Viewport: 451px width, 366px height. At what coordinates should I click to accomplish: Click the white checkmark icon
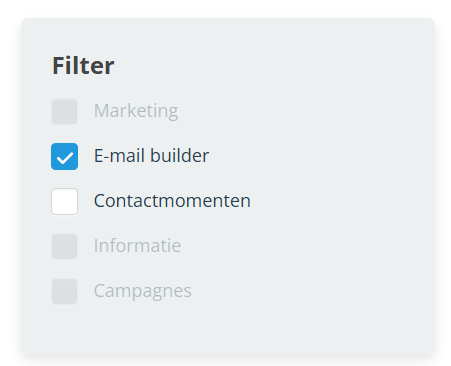click(65, 158)
